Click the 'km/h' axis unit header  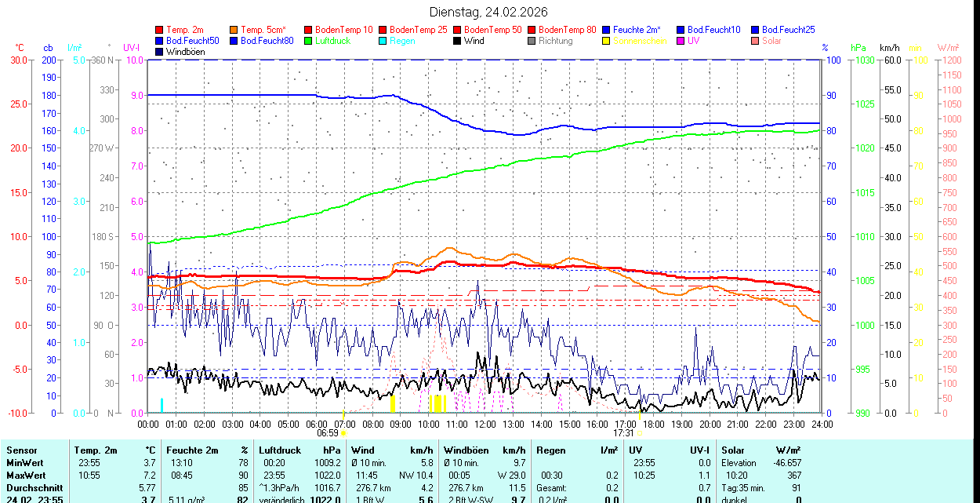[x=889, y=48]
